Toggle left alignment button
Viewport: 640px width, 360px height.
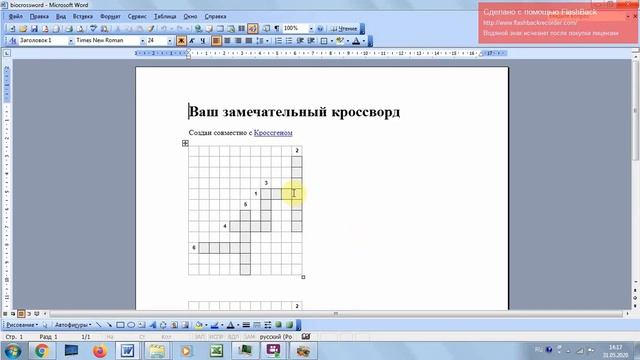click(216, 40)
